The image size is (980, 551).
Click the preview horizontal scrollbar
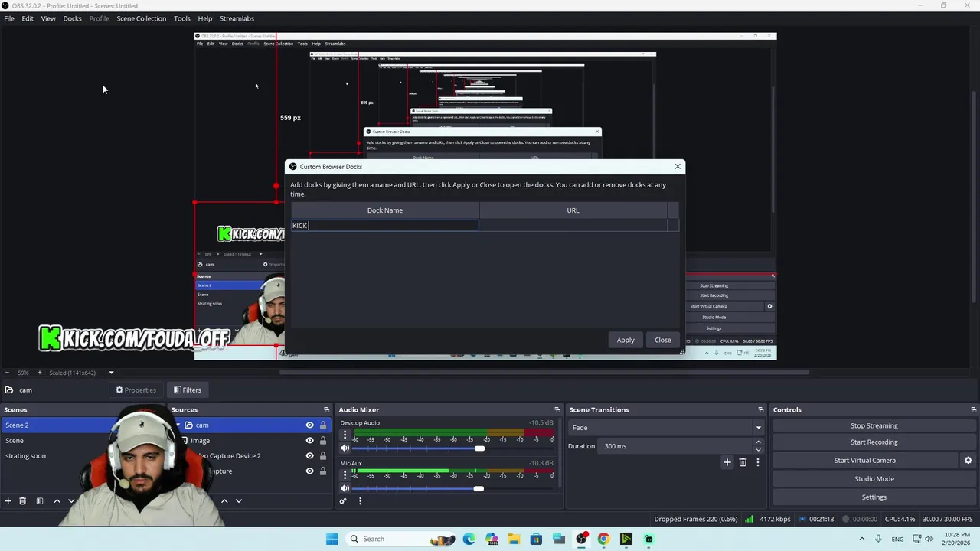pyautogui.click(x=544, y=373)
